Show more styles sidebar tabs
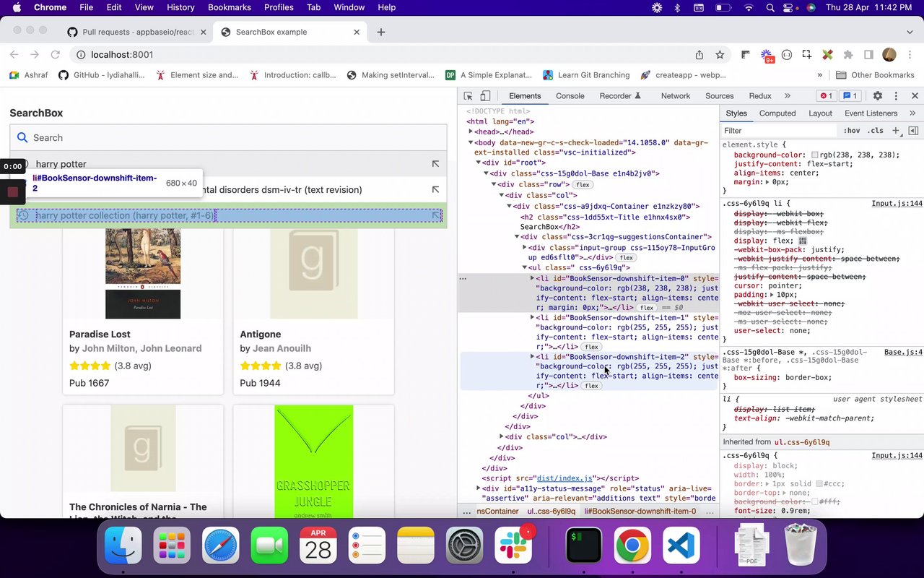This screenshot has width=924, height=578. tap(912, 113)
